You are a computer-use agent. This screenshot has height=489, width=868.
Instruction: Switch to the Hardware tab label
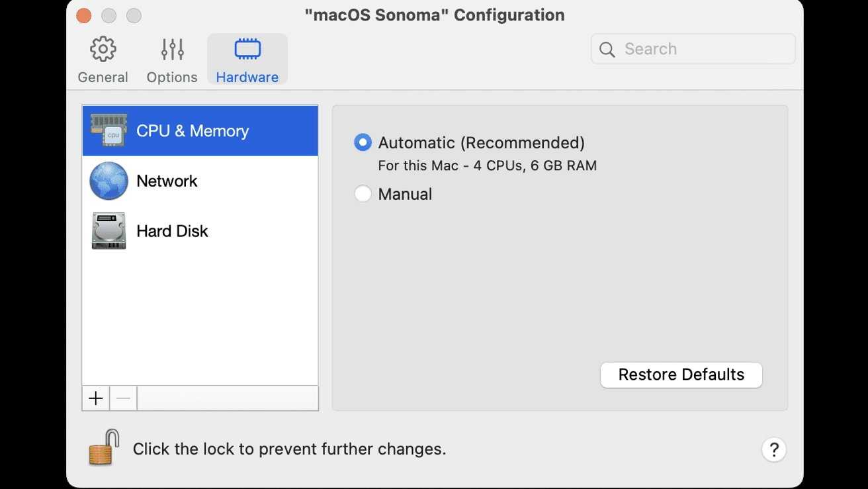(x=247, y=77)
